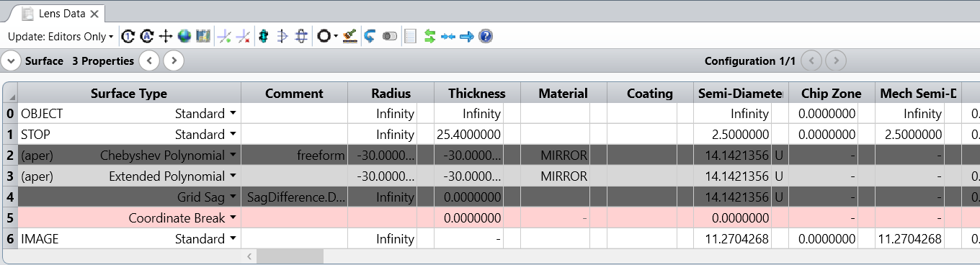Click the globe icon in the toolbar

coord(184,36)
